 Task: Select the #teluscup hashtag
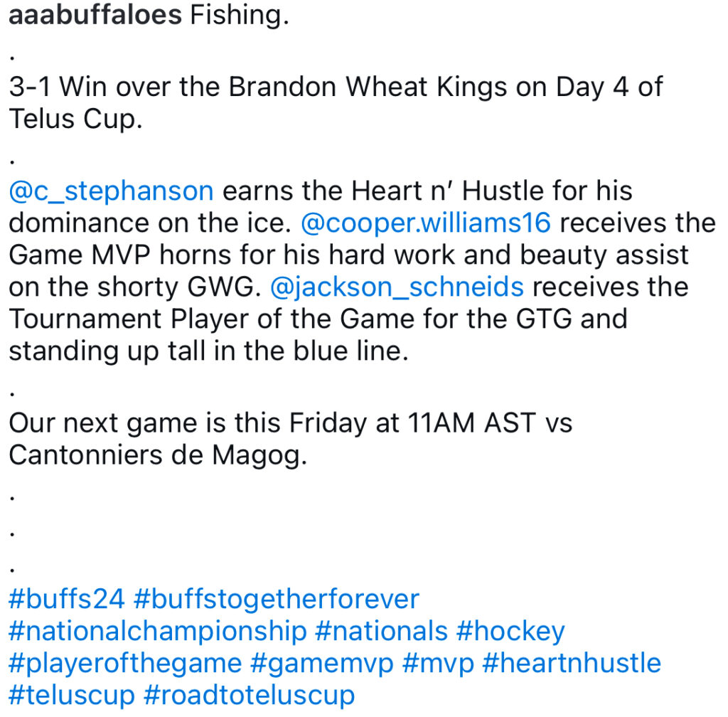71,694
